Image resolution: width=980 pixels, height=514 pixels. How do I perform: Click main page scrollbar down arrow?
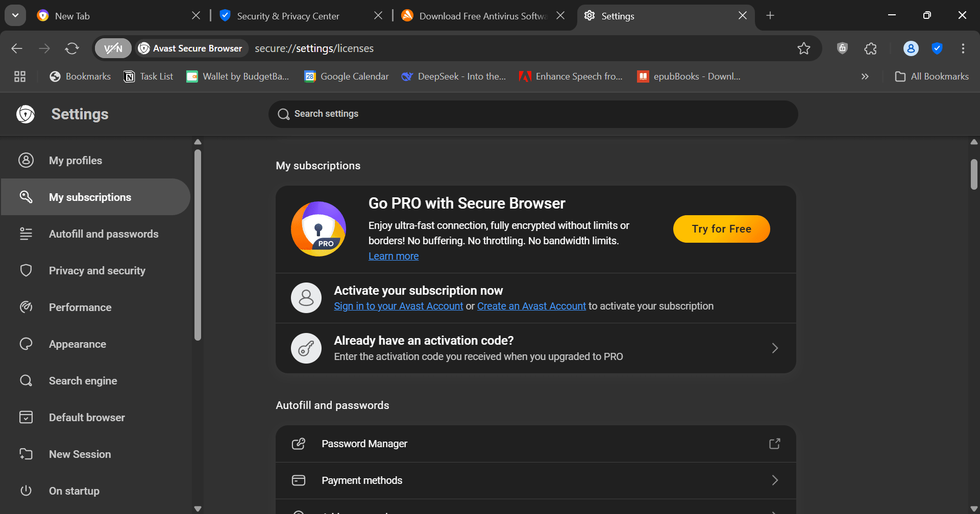tap(974, 509)
